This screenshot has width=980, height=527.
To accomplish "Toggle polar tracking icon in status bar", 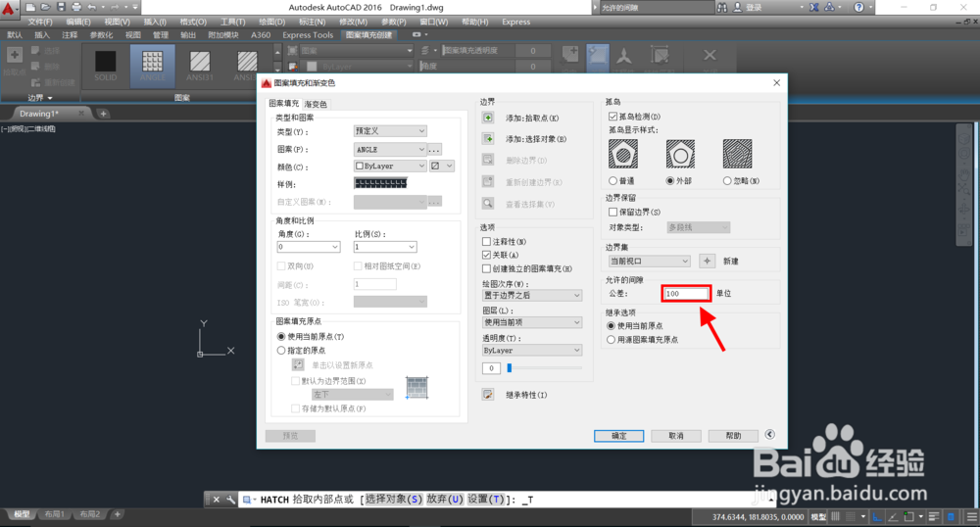I will [893, 517].
